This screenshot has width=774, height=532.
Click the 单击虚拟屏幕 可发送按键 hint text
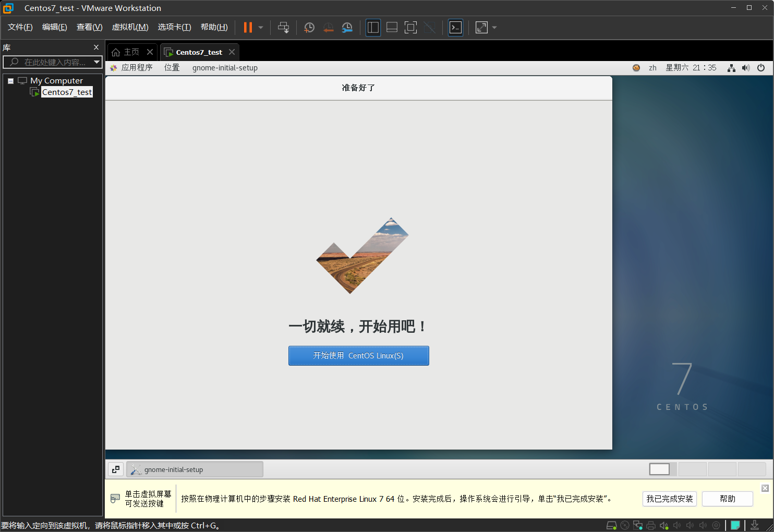tap(148, 499)
